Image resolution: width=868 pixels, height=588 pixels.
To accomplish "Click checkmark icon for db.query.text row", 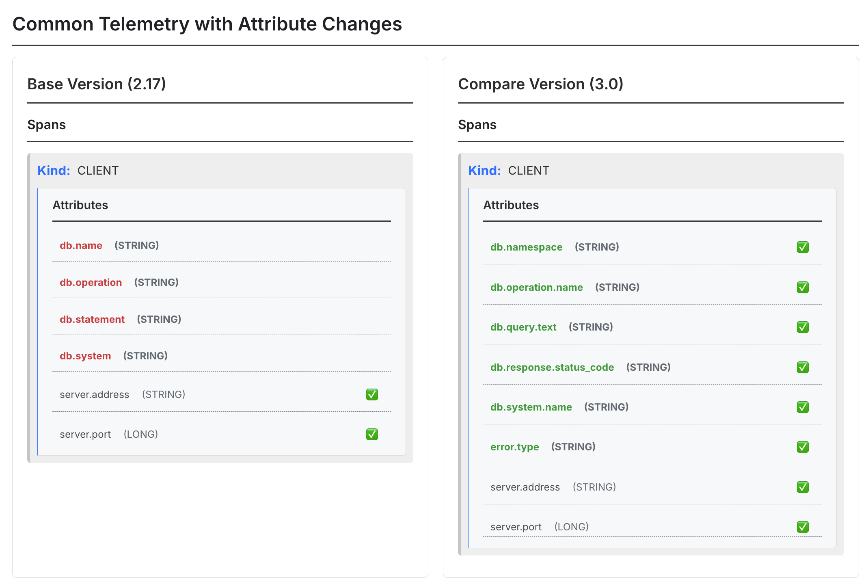I will point(802,327).
